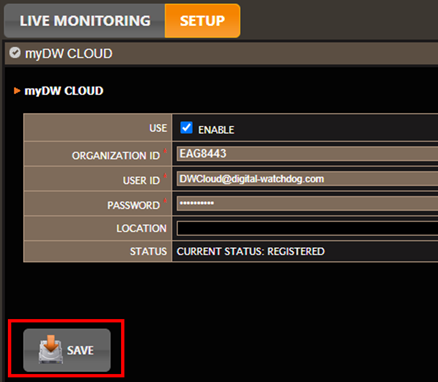Click the PASSWORD label
The width and height of the screenshot is (438, 382).
coord(133,205)
